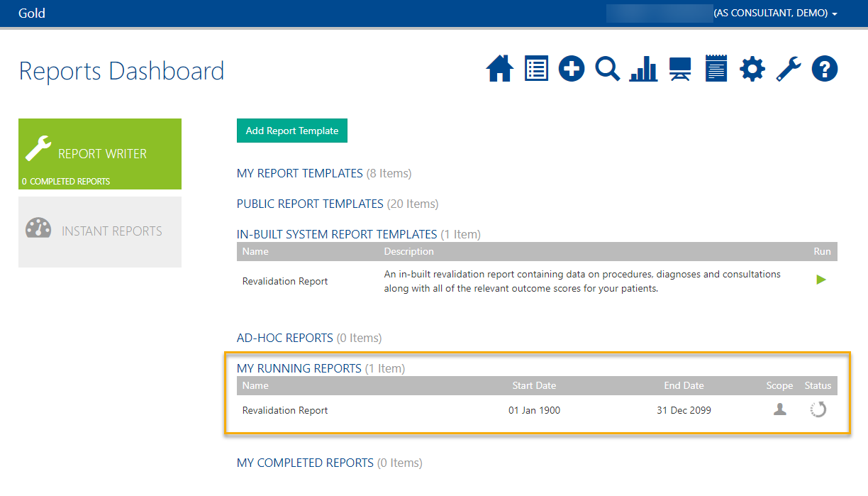
Task: Click the Scope person icon for Revalidation Report
Action: coord(779,409)
